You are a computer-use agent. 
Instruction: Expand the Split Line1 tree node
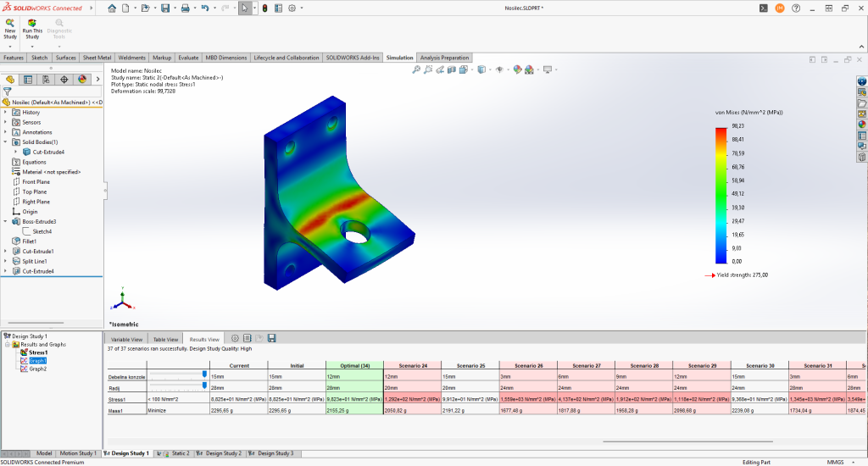tap(6, 261)
